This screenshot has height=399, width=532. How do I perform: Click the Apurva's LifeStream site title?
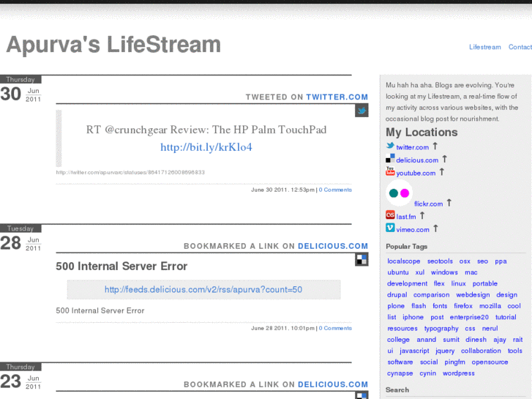click(x=113, y=45)
